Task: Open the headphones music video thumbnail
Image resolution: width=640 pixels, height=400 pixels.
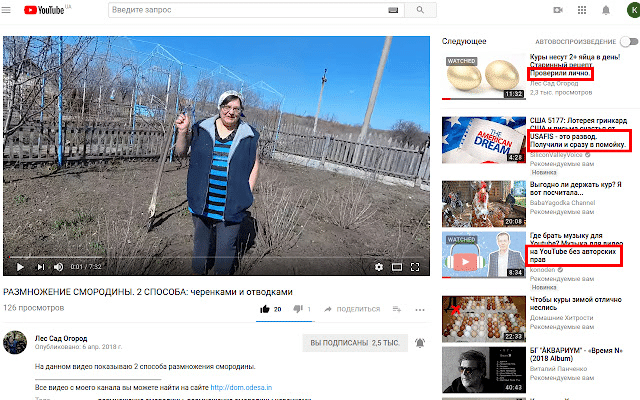Action: pyautogui.click(x=484, y=255)
